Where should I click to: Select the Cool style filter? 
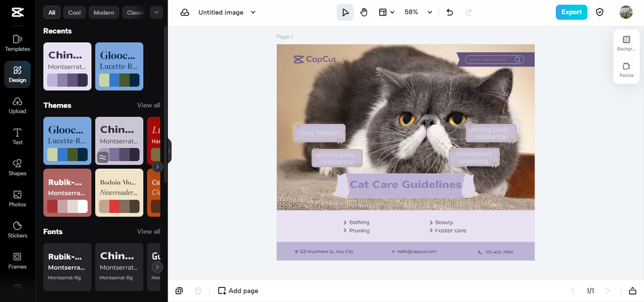(74, 13)
